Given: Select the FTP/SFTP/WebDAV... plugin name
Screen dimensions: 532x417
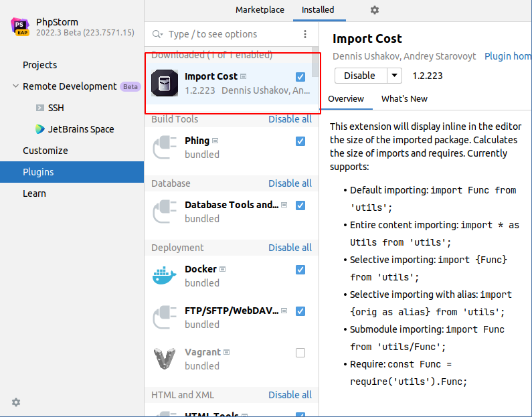Looking at the screenshot, I should coord(232,311).
